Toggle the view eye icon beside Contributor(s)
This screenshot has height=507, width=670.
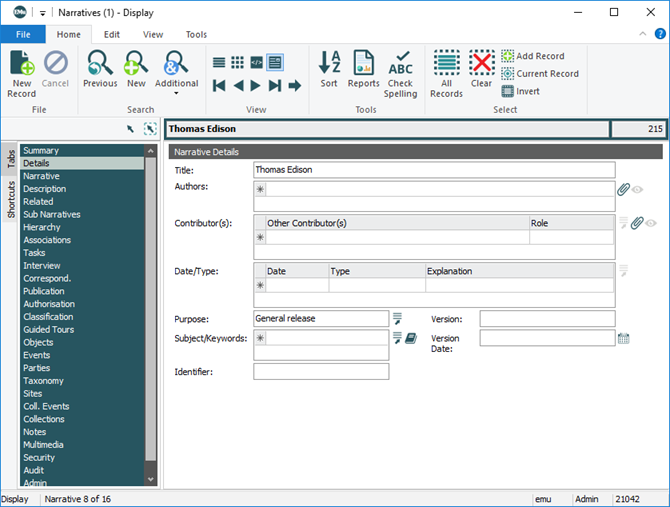[x=651, y=223]
